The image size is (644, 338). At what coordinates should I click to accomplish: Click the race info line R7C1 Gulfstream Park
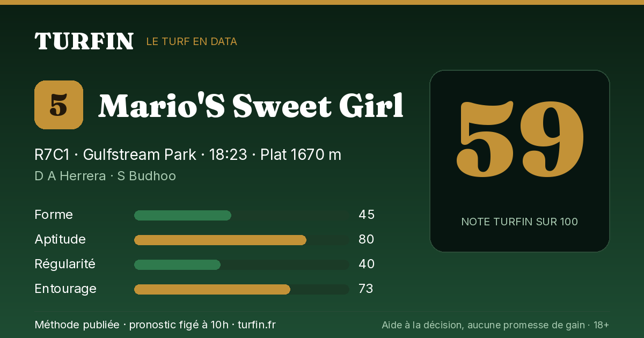click(x=188, y=155)
